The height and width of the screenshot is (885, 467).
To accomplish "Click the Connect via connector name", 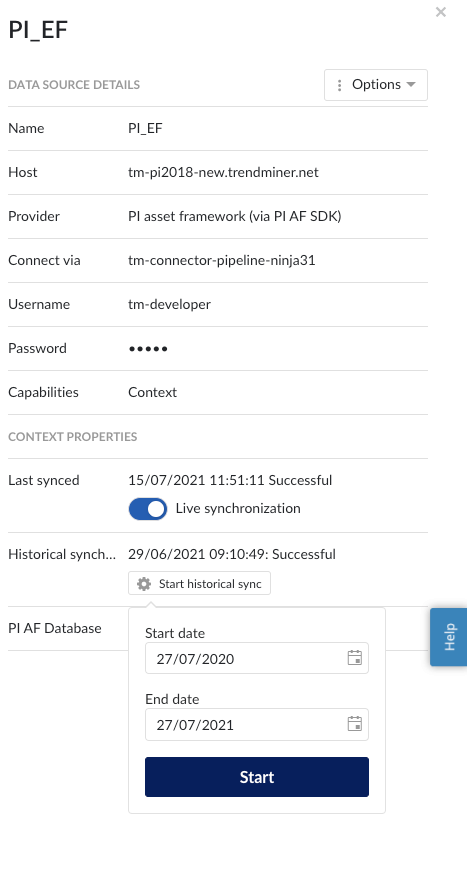I will click(x=221, y=260).
